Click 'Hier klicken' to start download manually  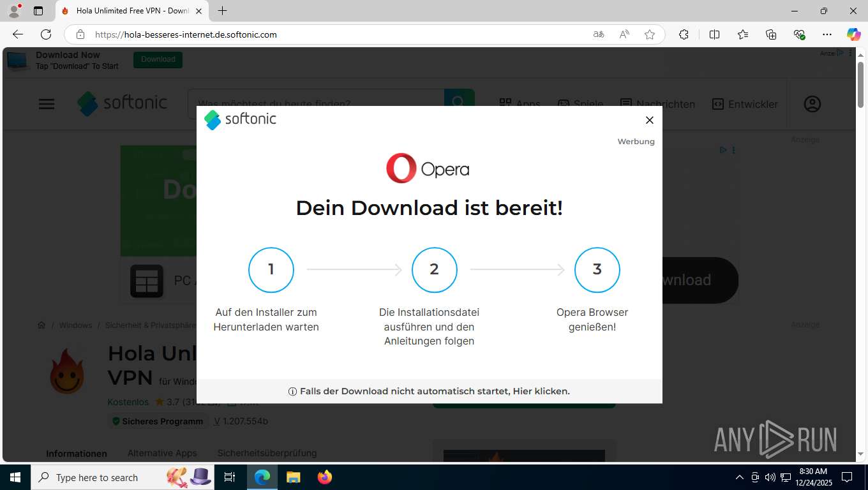[x=541, y=391]
